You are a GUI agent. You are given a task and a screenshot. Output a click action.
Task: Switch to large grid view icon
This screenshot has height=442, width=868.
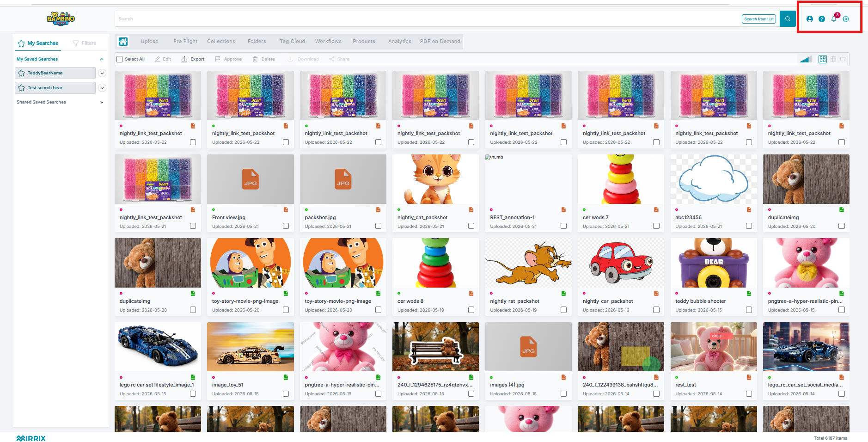(x=823, y=59)
